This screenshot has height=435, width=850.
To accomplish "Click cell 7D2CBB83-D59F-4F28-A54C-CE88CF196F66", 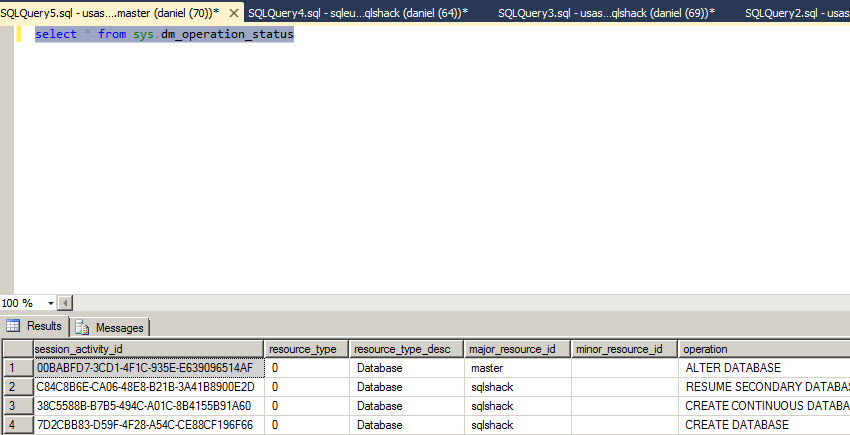I will pyautogui.click(x=149, y=425).
